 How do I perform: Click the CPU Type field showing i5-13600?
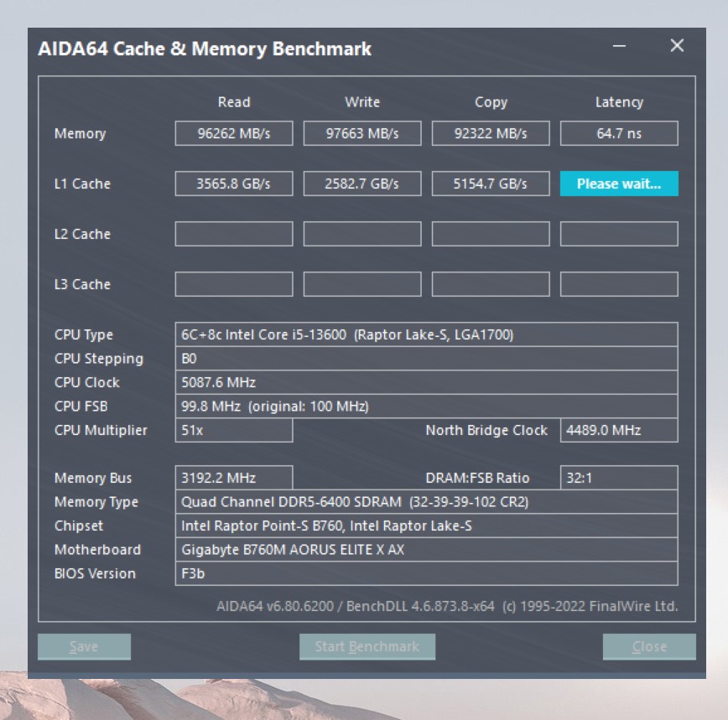[x=426, y=334]
